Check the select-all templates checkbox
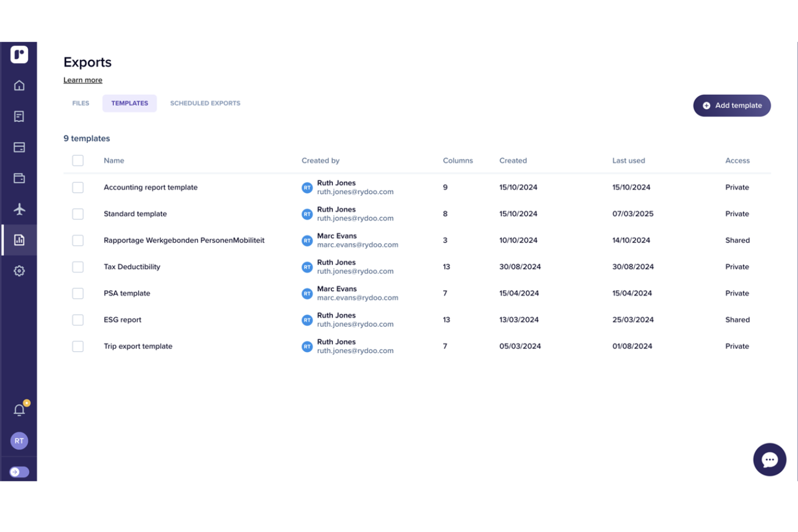This screenshot has width=798, height=532. point(78,160)
